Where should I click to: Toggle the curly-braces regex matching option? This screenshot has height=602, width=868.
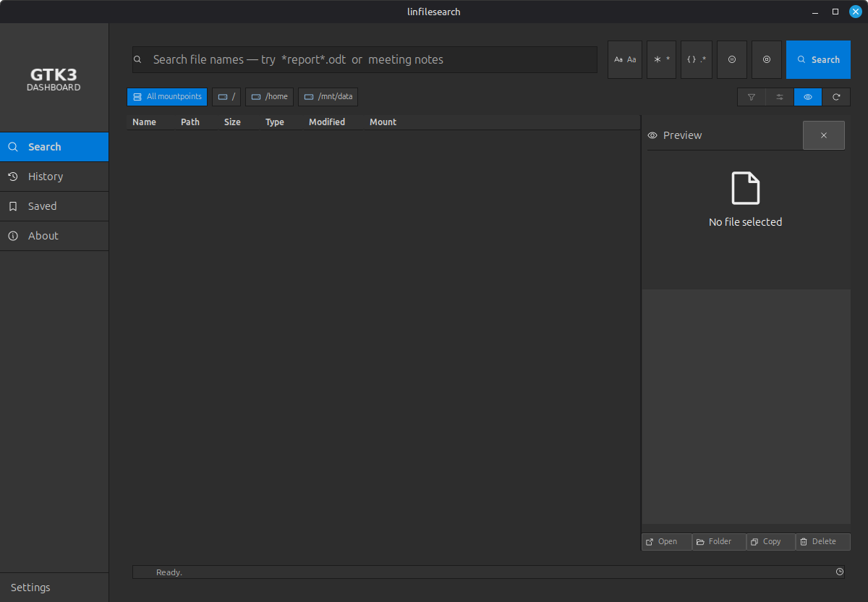(697, 59)
